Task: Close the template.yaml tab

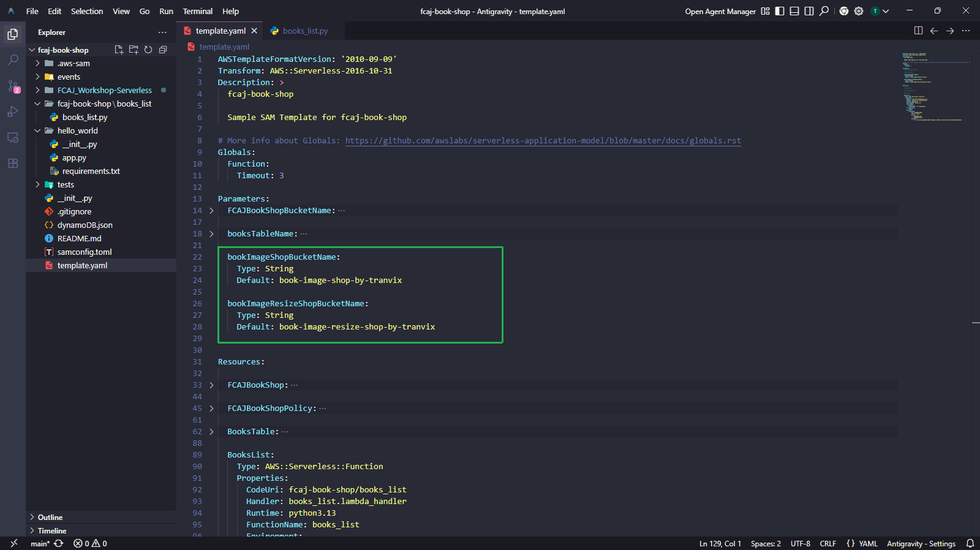Action: (x=254, y=31)
